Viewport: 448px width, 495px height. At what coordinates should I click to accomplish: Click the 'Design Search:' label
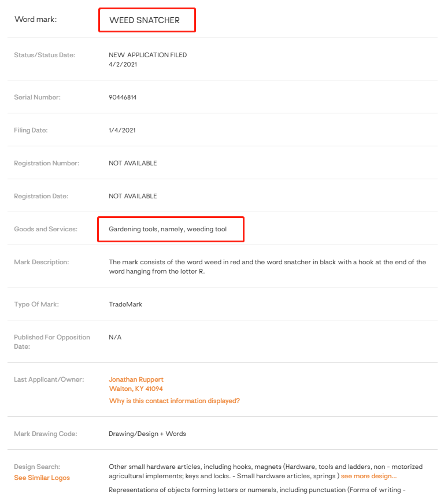[37, 467]
